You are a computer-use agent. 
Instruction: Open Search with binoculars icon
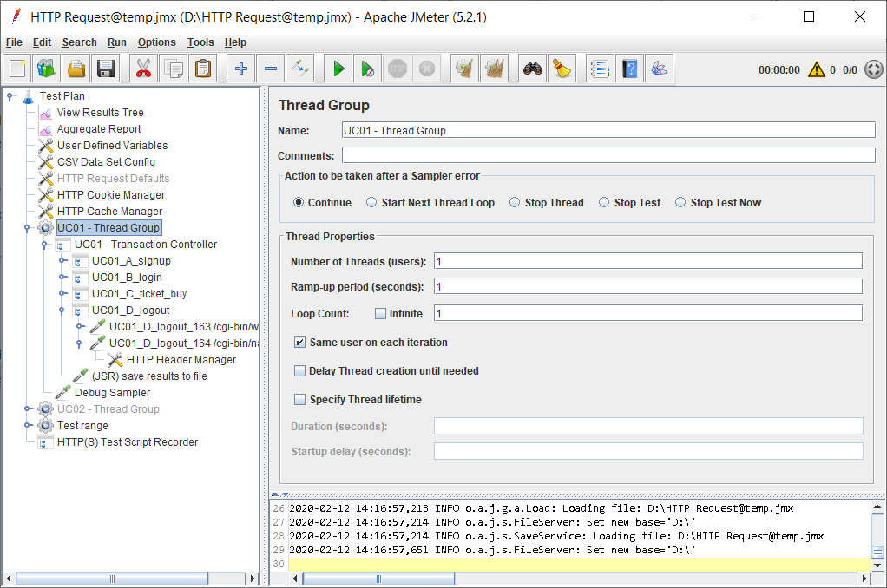pyautogui.click(x=532, y=69)
